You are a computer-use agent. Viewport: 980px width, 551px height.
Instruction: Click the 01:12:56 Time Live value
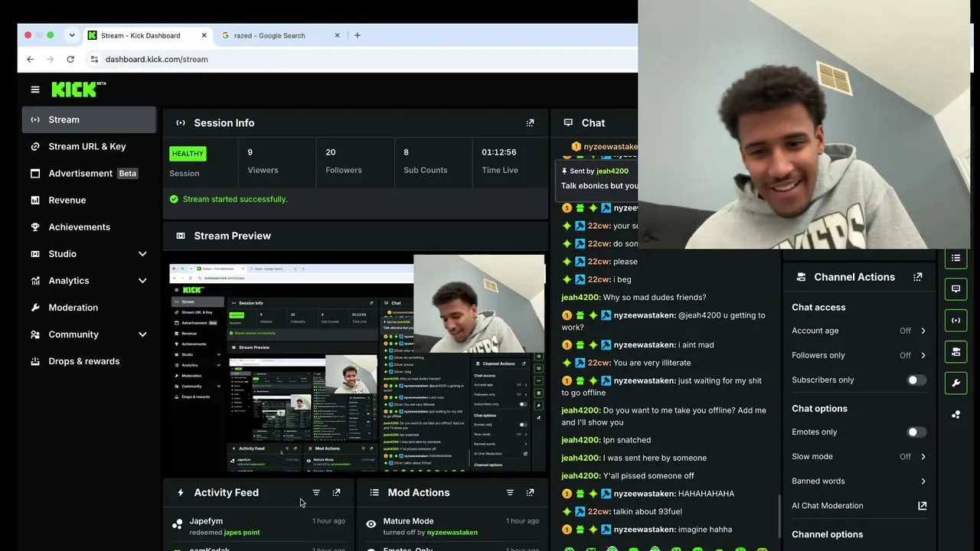click(x=499, y=152)
